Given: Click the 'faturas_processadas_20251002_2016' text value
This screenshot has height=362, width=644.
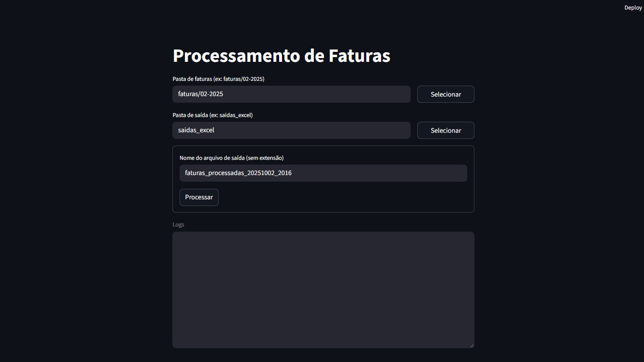Looking at the screenshot, I should pos(238,173).
